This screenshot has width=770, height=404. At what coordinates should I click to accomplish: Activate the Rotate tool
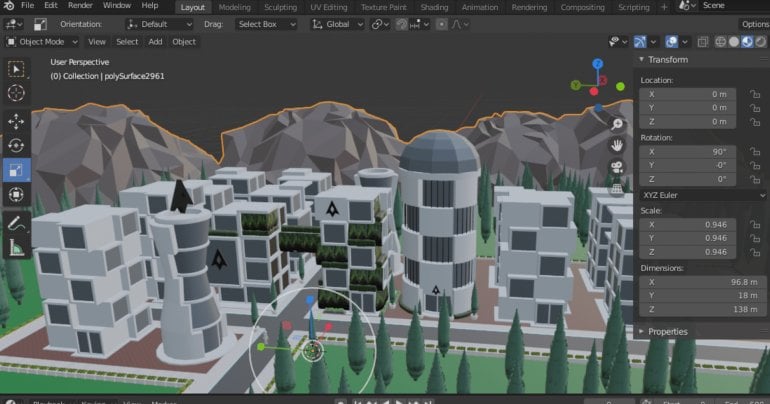tap(16, 145)
